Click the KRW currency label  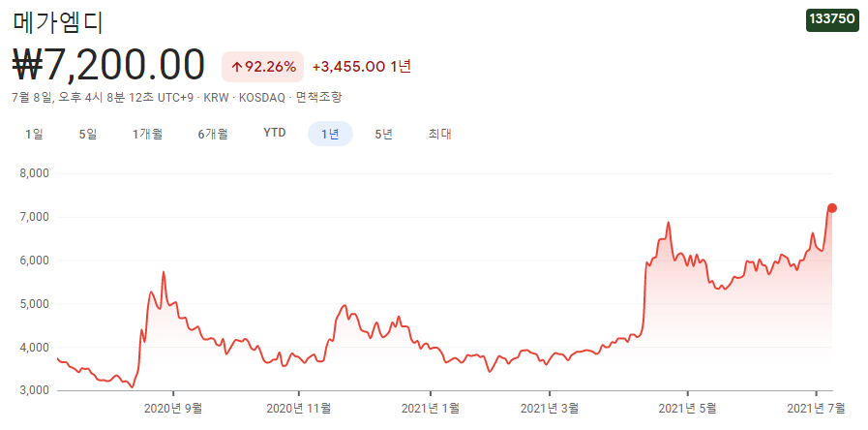click(x=217, y=98)
